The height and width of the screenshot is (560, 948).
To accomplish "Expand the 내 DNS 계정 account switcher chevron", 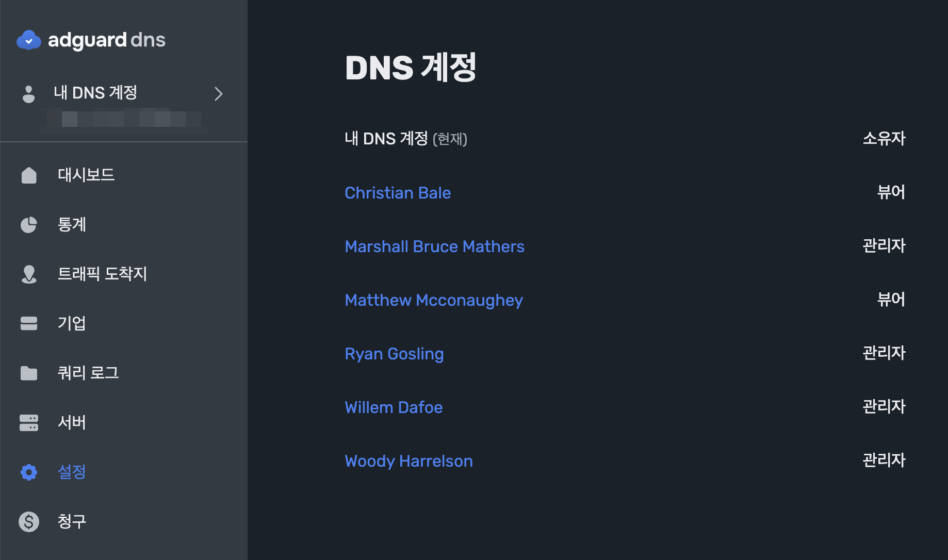I will pos(218,94).
